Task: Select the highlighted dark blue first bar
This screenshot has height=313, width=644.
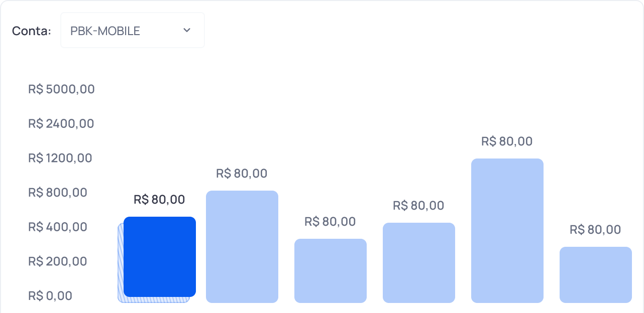Action: pos(160,257)
